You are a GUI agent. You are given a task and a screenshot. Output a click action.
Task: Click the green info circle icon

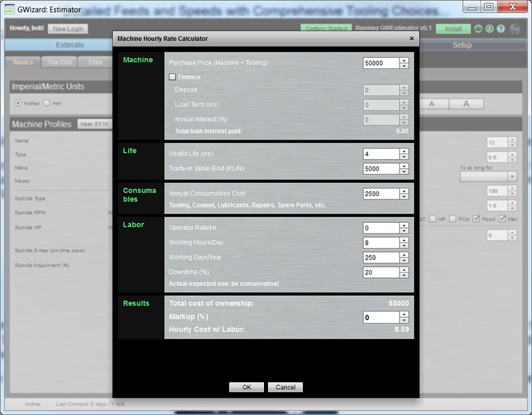tap(490, 29)
